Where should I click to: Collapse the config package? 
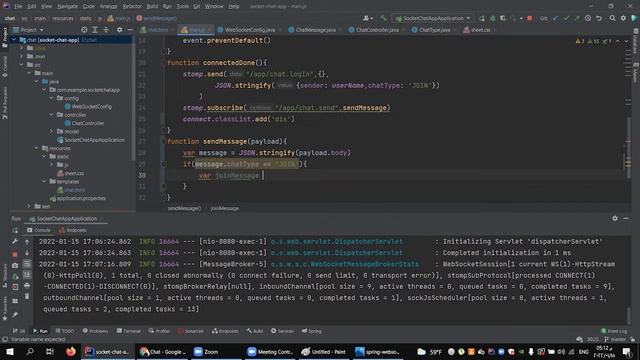pyautogui.click(x=51, y=98)
